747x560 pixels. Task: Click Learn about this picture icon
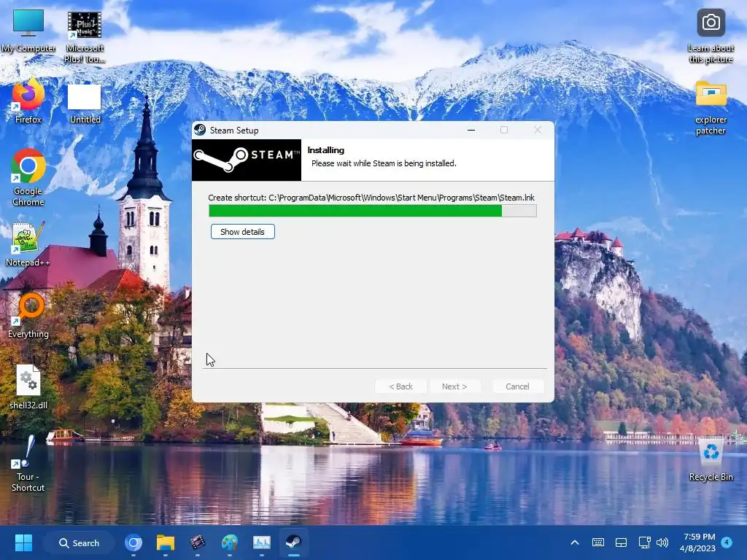[711, 36]
